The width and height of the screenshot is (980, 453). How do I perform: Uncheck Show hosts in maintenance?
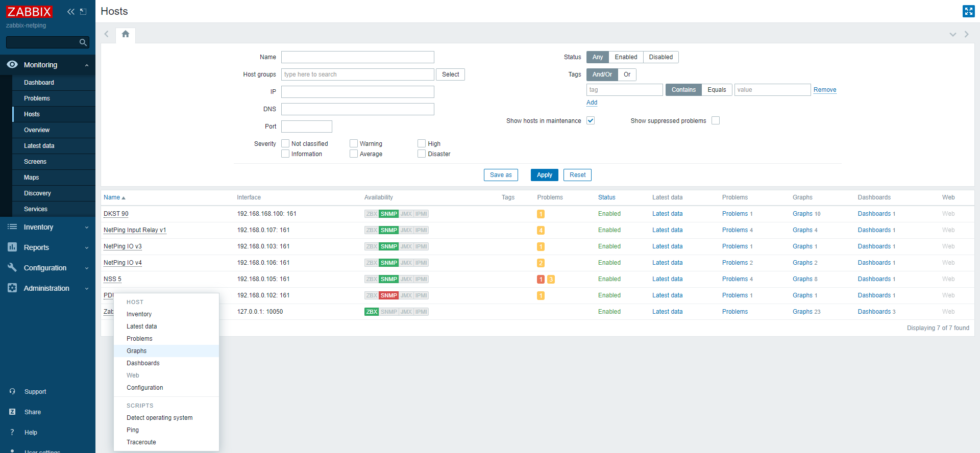pyautogui.click(x=591, y=121)
